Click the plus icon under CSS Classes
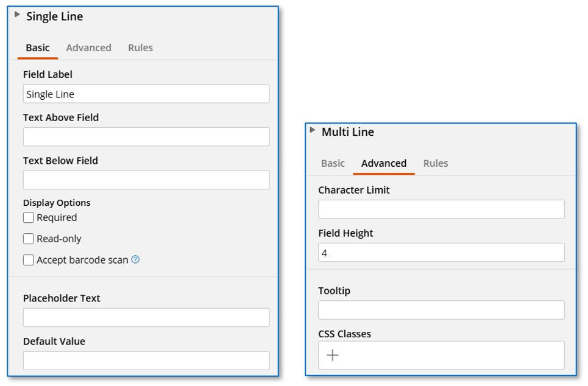 click(333, 355)
